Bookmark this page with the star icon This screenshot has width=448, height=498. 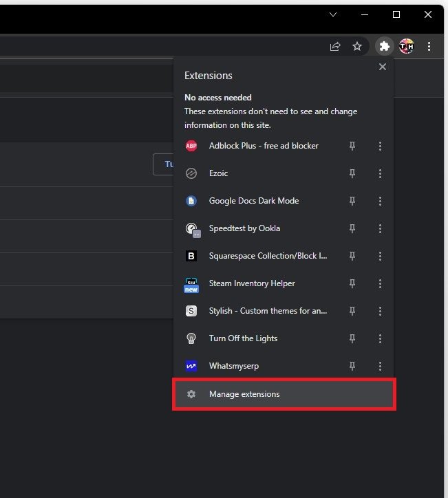[357, 46]
